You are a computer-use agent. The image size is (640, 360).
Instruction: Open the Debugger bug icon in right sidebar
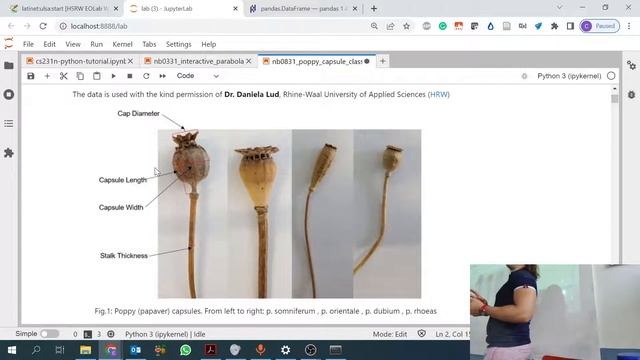[631, 94]
